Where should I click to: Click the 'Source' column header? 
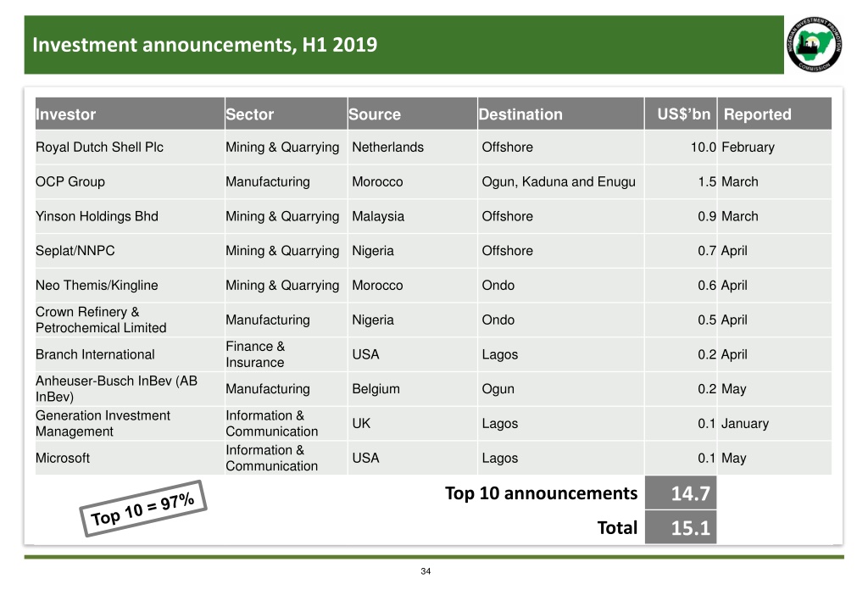pyautogui.click(x=413, y=114)
